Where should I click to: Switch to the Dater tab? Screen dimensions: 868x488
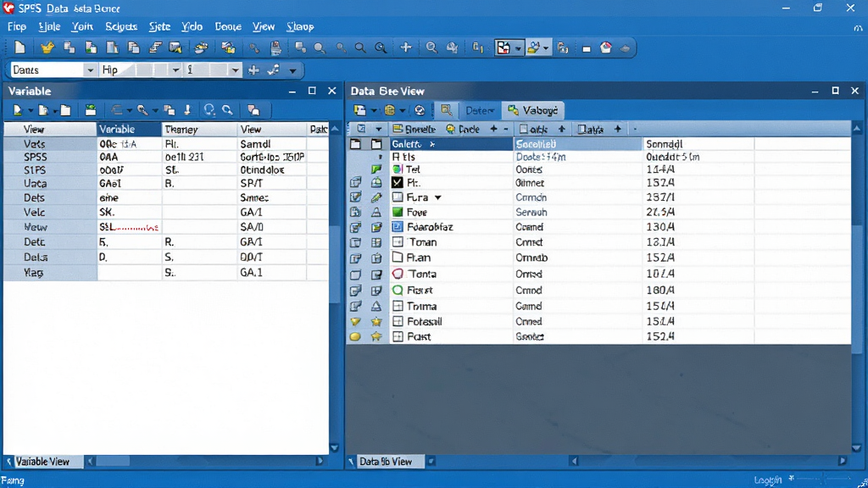pyautogui.click(x=480, y=111)
